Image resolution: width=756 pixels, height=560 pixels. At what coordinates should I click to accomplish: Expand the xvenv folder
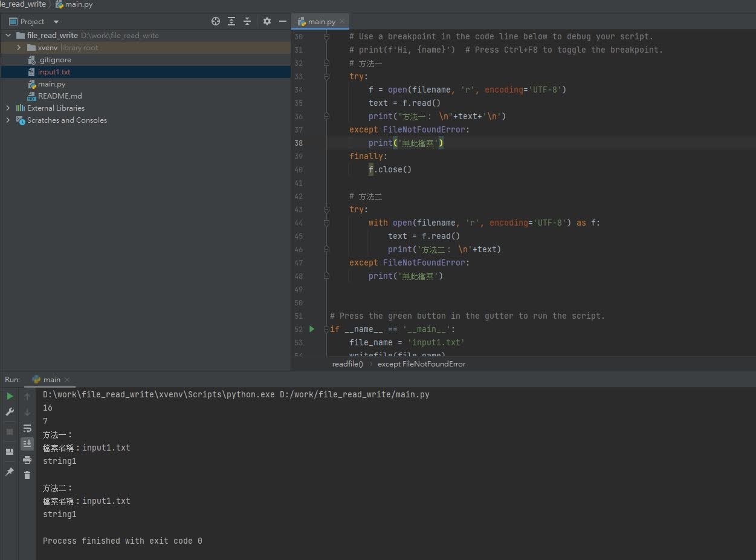coord(19,48)
